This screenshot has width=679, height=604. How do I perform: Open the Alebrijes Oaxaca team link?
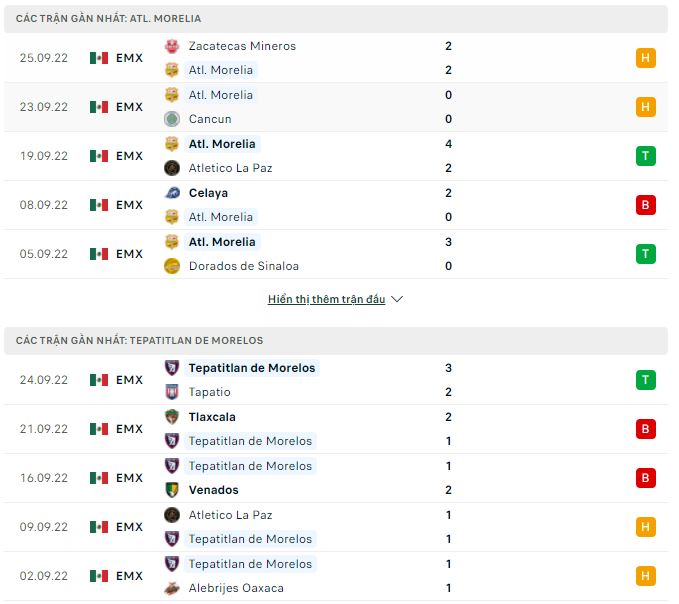[x=236, y=588]
